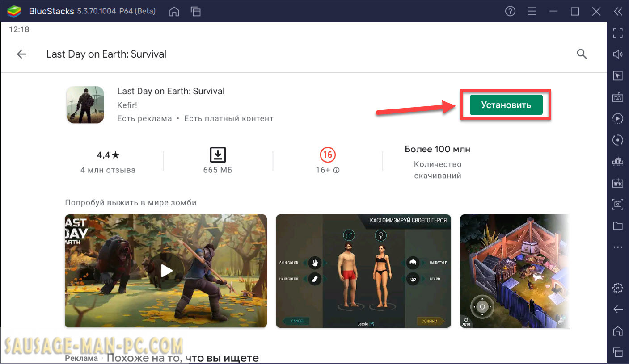Click the '4 млн отзыва' reviews count
This screenshot has height=364, width=629.
point(108,170)
